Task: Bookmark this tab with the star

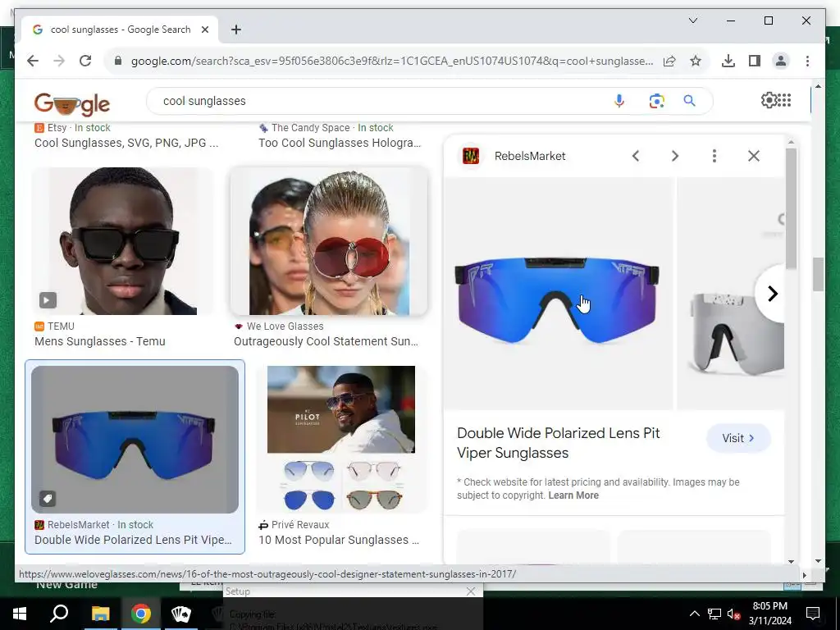Action: point(696,61)
